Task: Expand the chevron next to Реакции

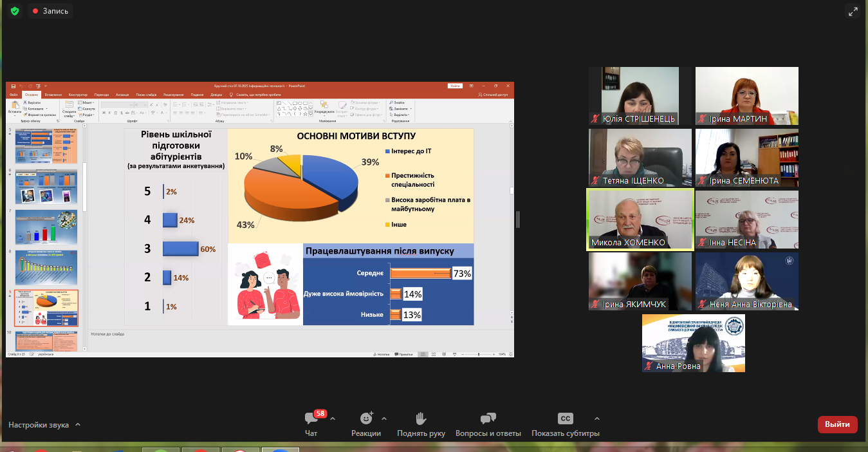Action: (x=384, y=419)
